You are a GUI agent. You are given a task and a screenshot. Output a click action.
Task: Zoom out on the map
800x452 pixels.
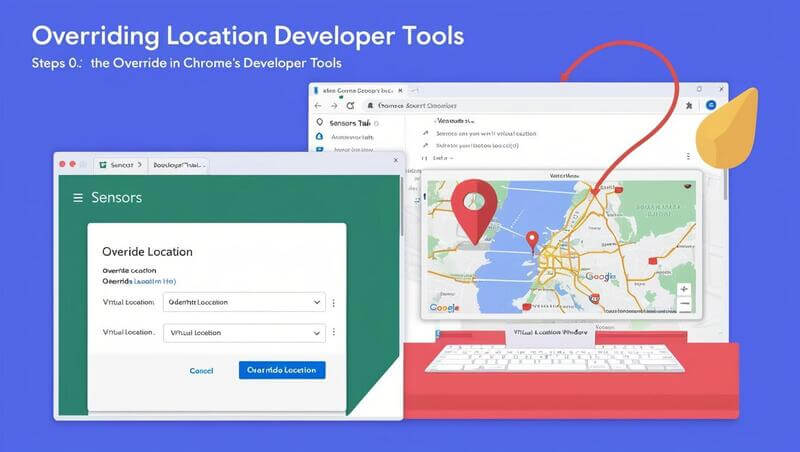(x=684, y=304)
